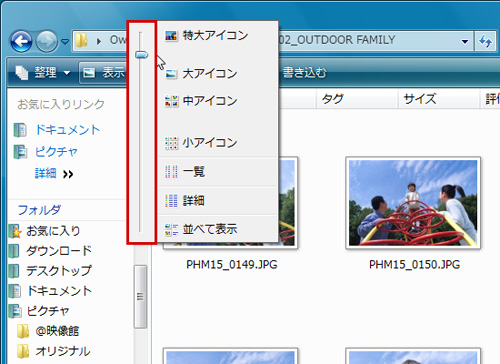Viewport: 500px width, 364px height.
Task: Select 特大アイコン view option
Action: (x=218, y=35)
